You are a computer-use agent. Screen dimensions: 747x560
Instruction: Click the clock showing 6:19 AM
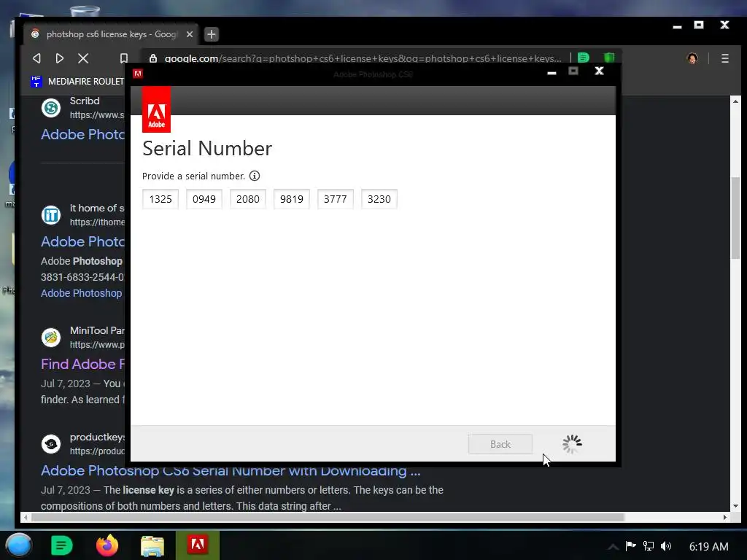point(708,547)
